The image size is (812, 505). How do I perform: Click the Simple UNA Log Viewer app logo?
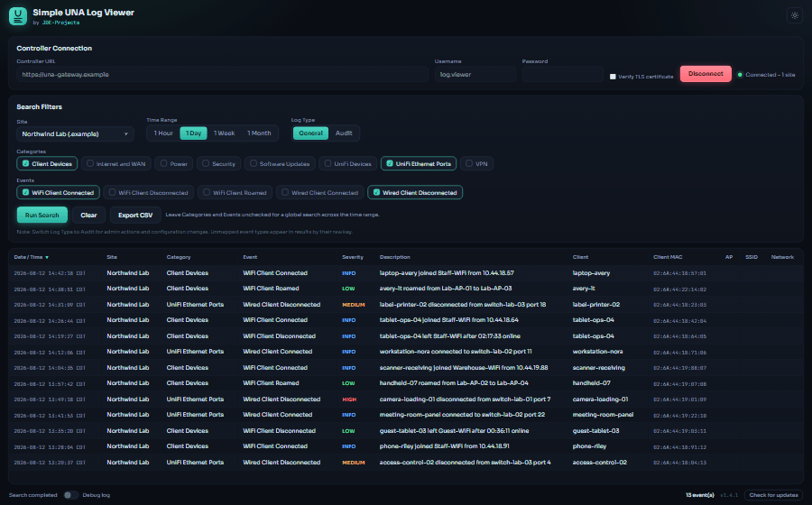[x=18, y=16]
